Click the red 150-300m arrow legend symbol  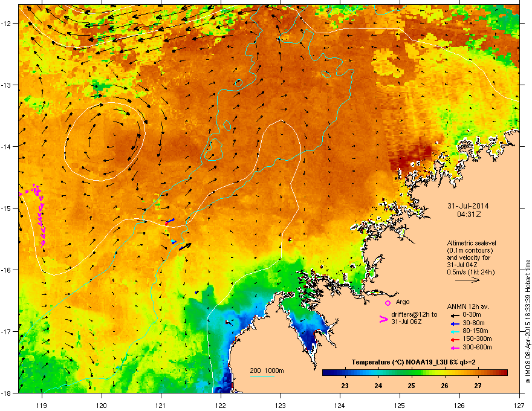pos(454,340)
